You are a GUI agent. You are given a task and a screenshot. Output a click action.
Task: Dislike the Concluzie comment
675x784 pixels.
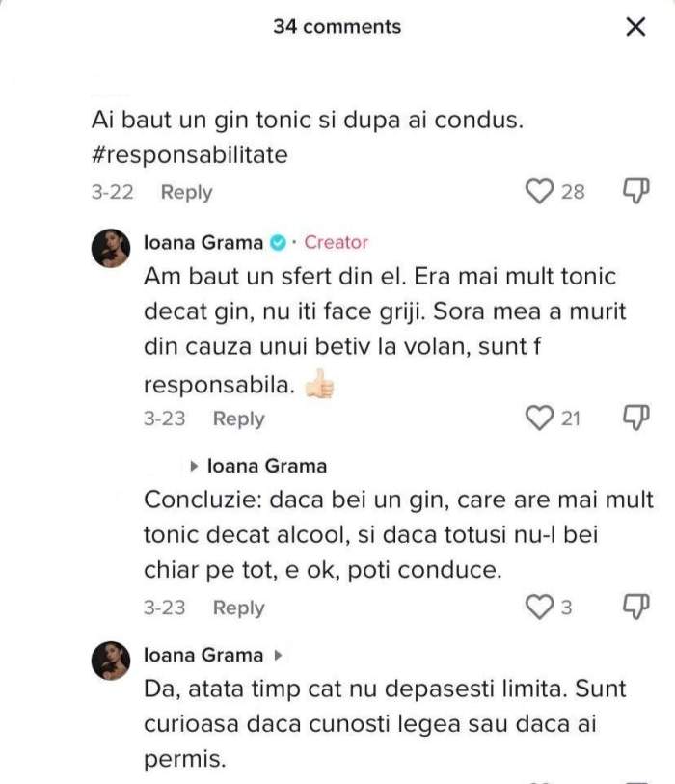point(634,608)
